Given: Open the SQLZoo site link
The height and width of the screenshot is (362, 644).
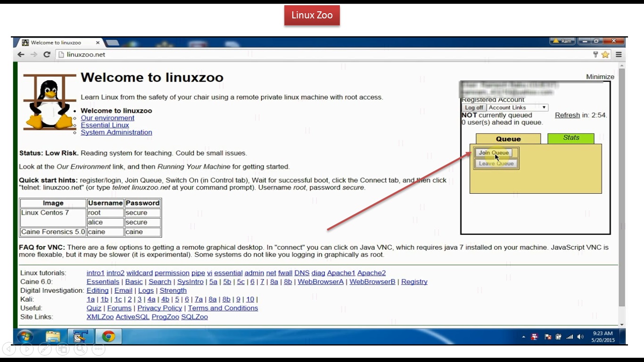Looking at the screenshot, I should [194, 317].
